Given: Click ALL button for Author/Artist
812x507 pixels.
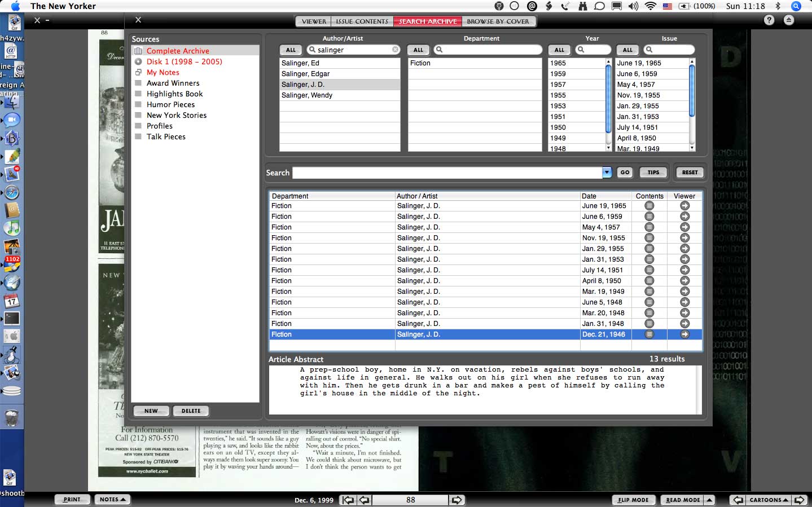Looking at the screenshot, I should coord(291,50).
